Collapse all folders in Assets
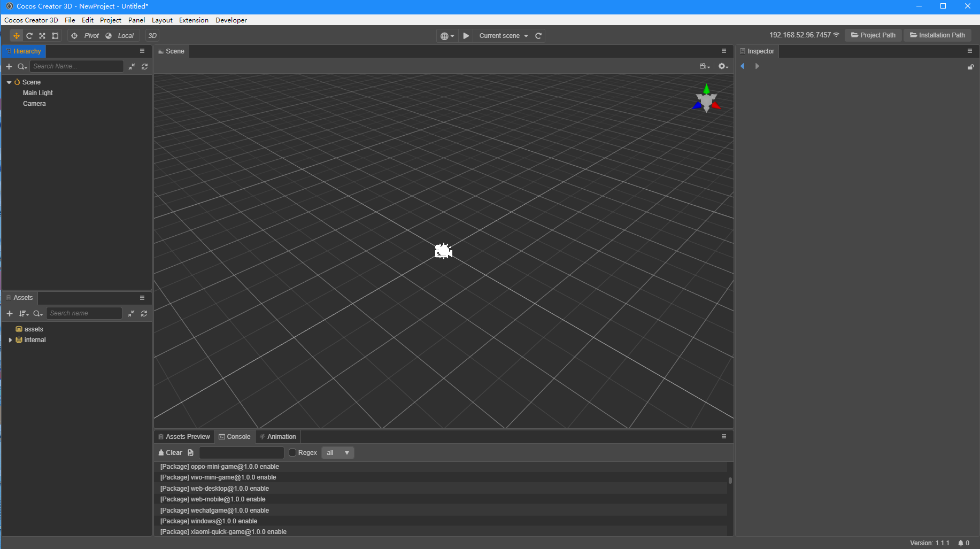Viewport: 980px width, 549px height. coord(131,313)
